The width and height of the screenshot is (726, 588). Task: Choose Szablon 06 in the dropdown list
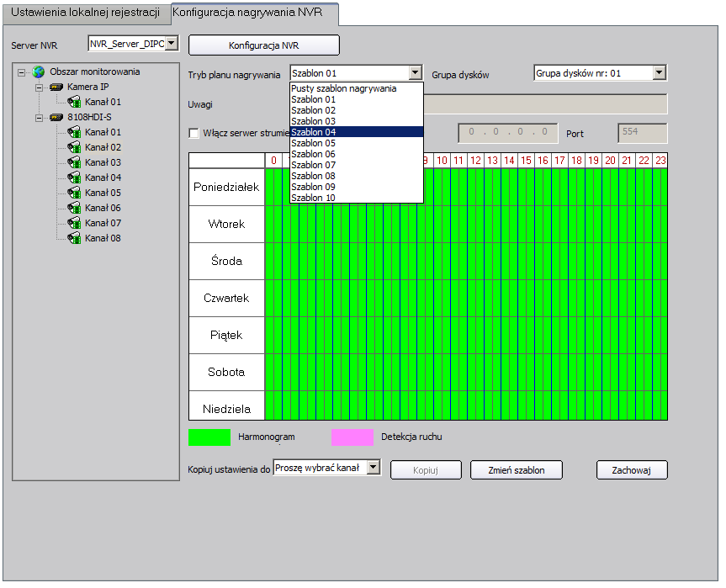point(357,154)
